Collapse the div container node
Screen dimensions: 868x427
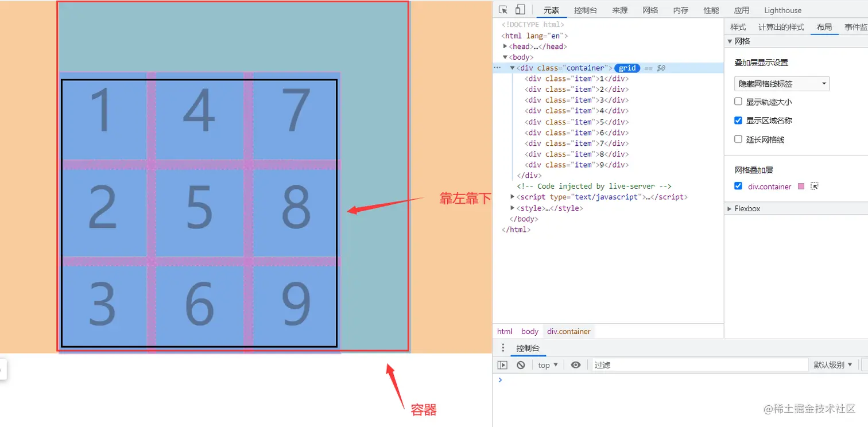pos(513,68)
